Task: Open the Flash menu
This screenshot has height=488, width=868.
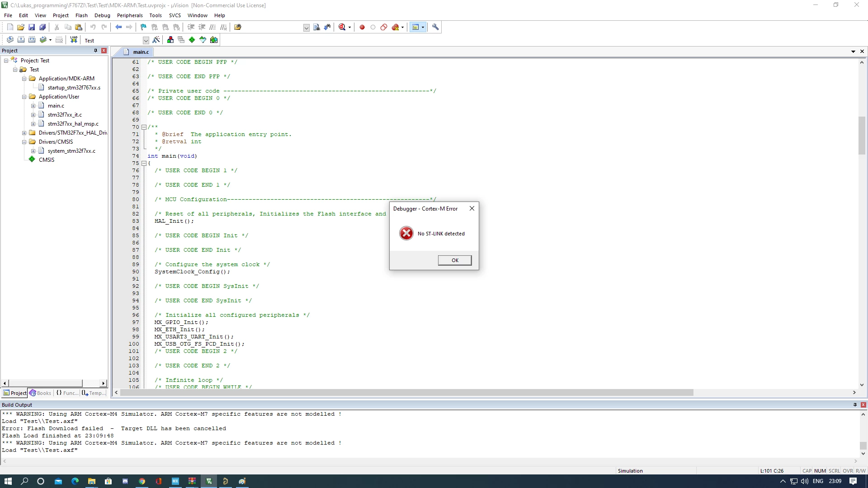Action: pyautogui.click(x=81, y=15)
